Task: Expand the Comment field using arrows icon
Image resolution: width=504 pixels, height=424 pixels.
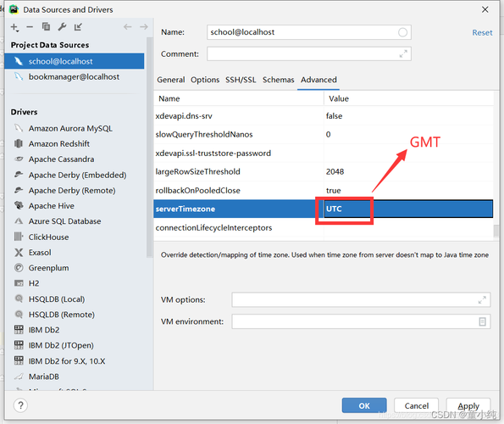Action: (x=403, y=53)
